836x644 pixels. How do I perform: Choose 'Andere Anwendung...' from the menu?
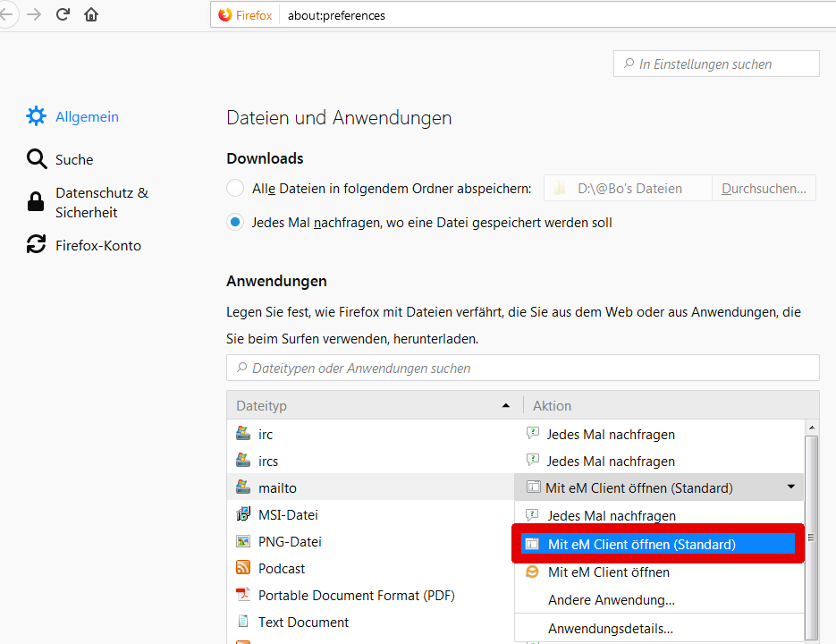[x=612, y=600]
